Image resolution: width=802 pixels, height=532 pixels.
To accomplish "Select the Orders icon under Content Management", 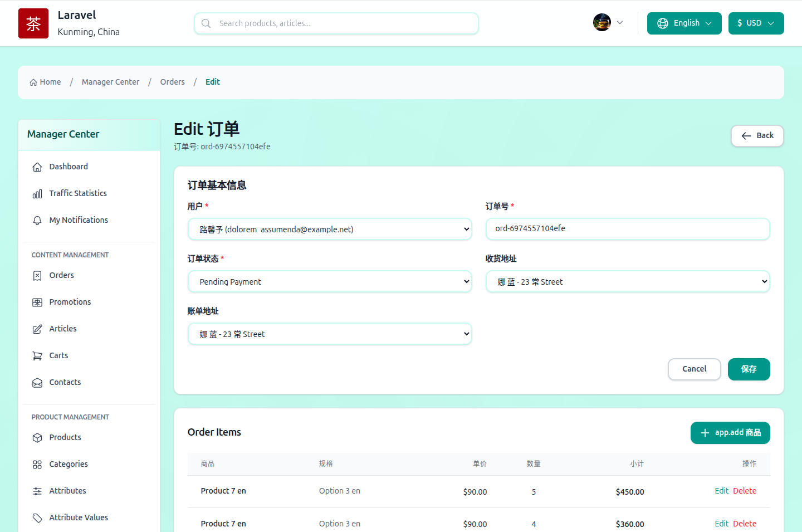I will 37,275.
